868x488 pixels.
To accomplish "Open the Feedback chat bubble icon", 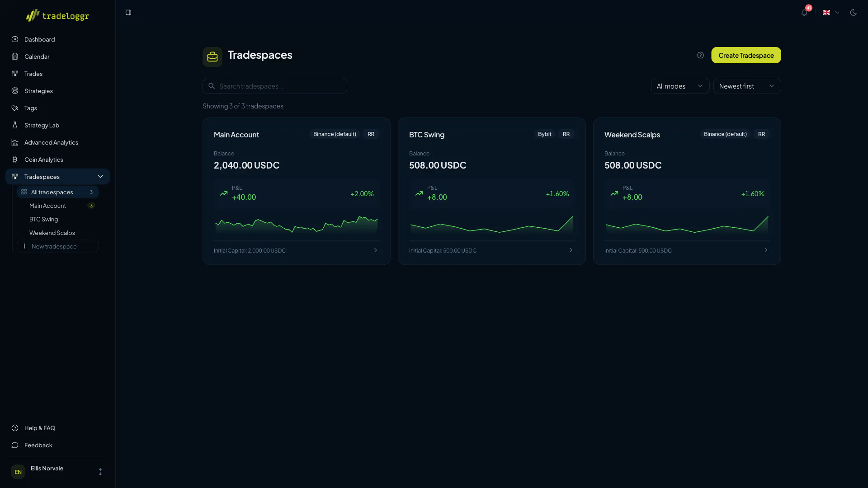I will coord(15,445).
